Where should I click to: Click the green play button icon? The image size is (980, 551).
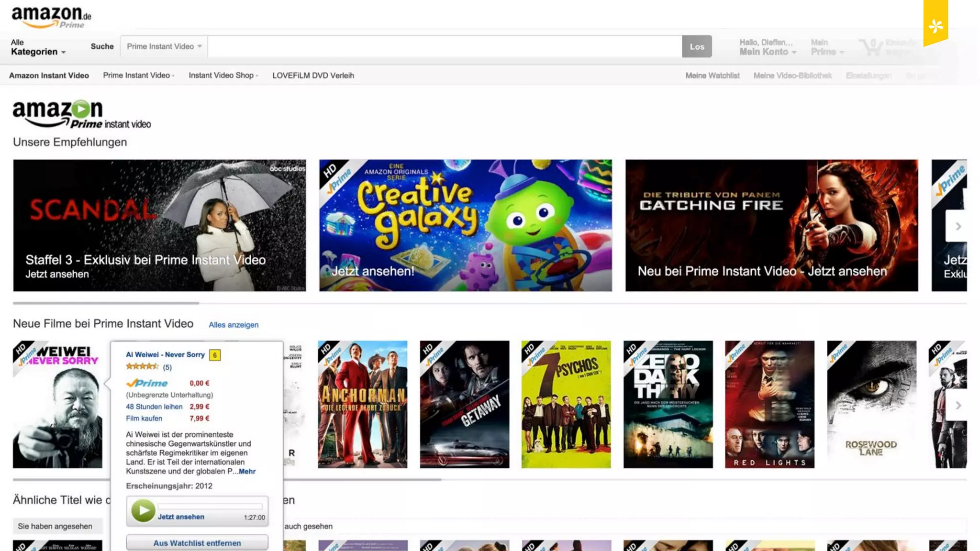coord(143,510)
